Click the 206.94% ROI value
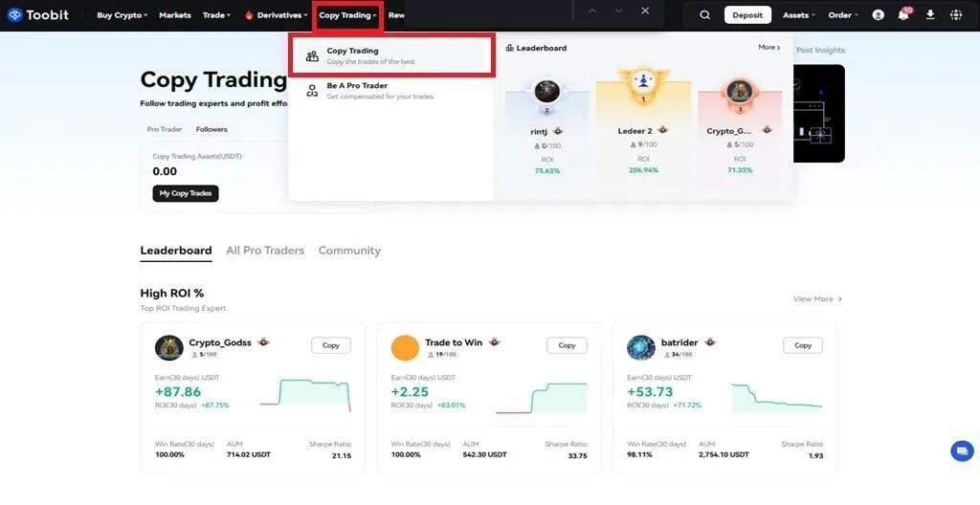 pos(643,170)
